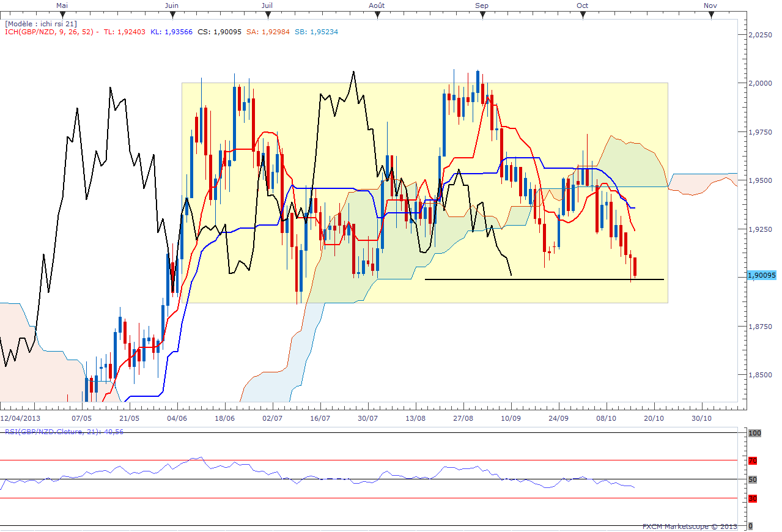The height and width of the screenshot is (532, 782).
Task: Click the Juin month triangle marker
Action: [172, 14]
